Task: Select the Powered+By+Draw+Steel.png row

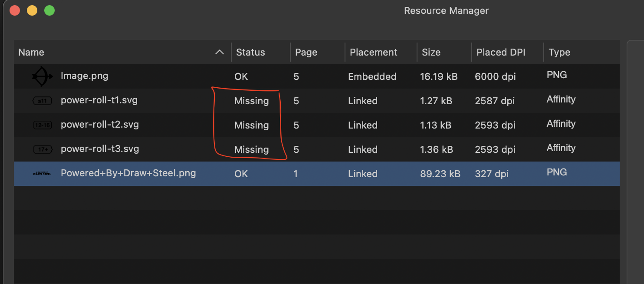Action: 128,174
